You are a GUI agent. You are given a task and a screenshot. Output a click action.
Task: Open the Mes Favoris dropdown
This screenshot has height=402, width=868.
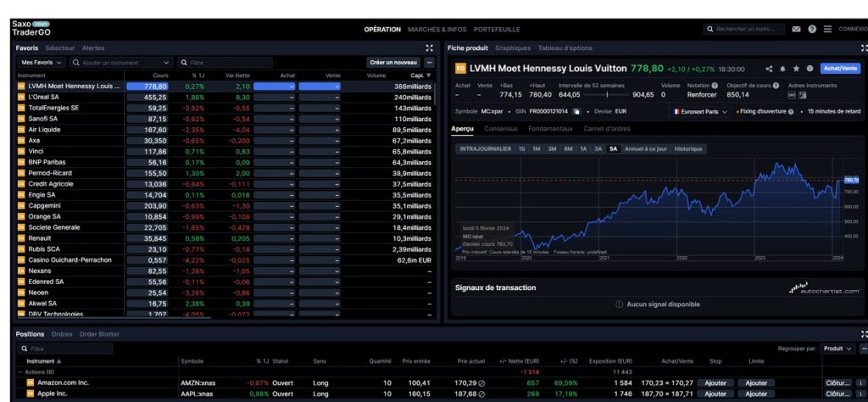42,63
